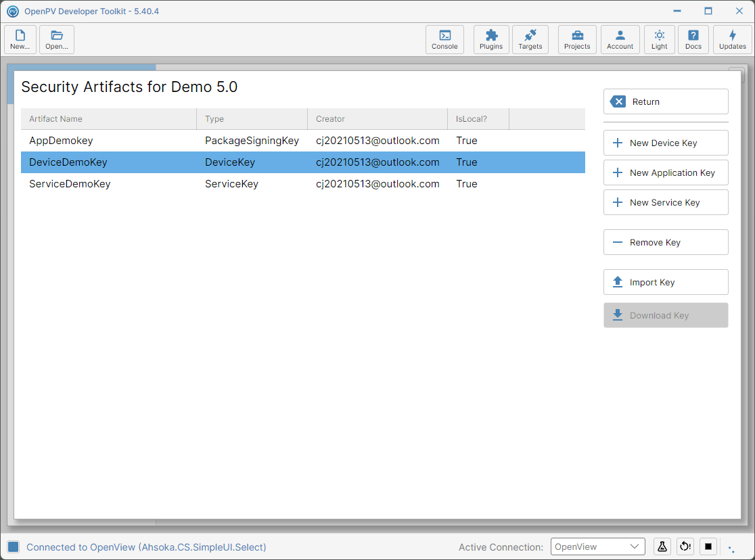Select the ServiceDemoKey row
Viewport: 755px width, 560px height.
pyautogui.click(x=303, y=184)
